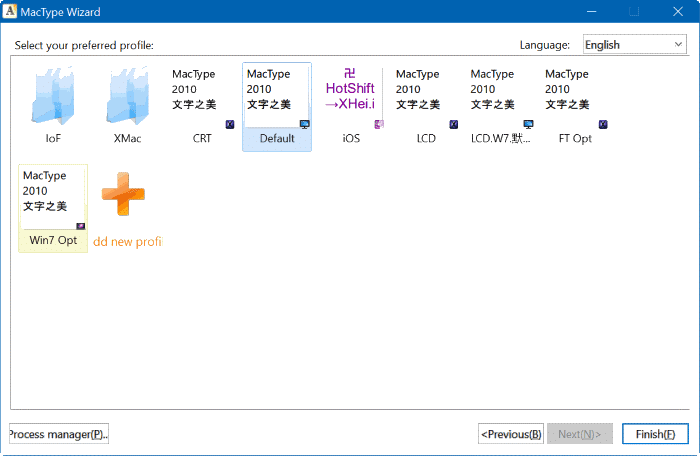Click the 'iOS' profile name label
Viewport: 700px width, 456px height.
tap(351, 138)
